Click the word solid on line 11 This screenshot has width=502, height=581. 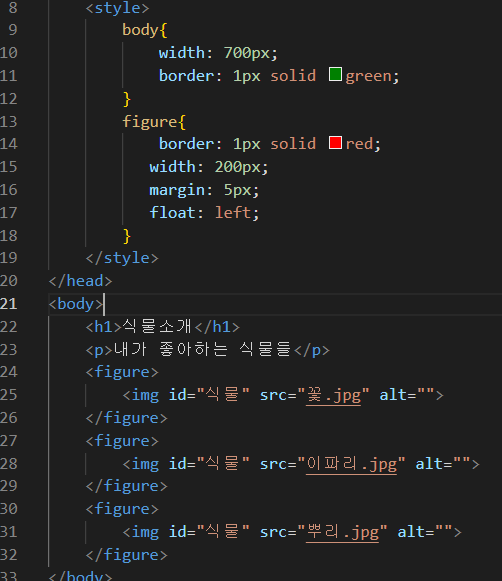click(293, 76)
